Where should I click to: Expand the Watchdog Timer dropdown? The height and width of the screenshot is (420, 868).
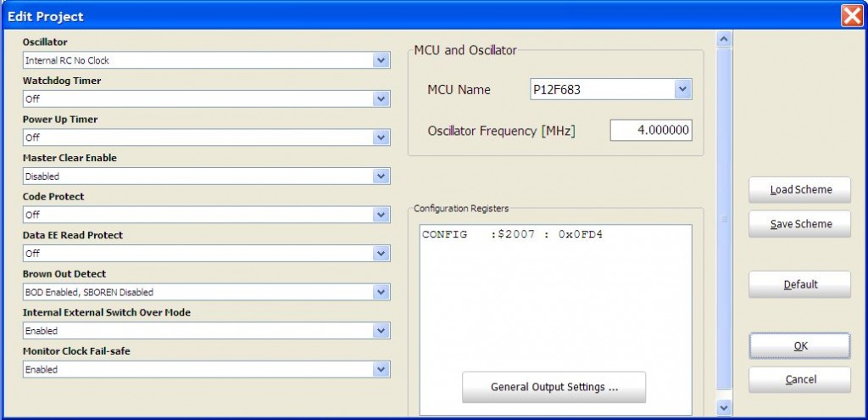(x=381, y=99)
